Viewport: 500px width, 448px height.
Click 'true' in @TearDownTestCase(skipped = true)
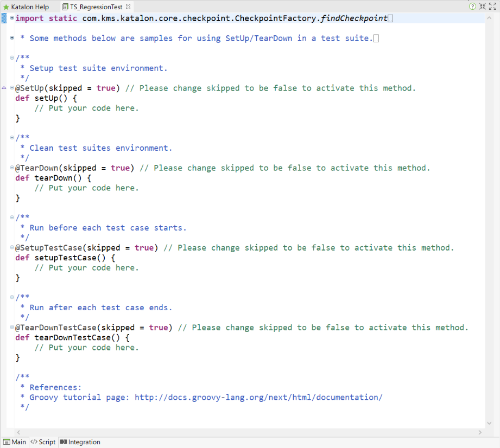pyautogui.click(x=159, y=328)
